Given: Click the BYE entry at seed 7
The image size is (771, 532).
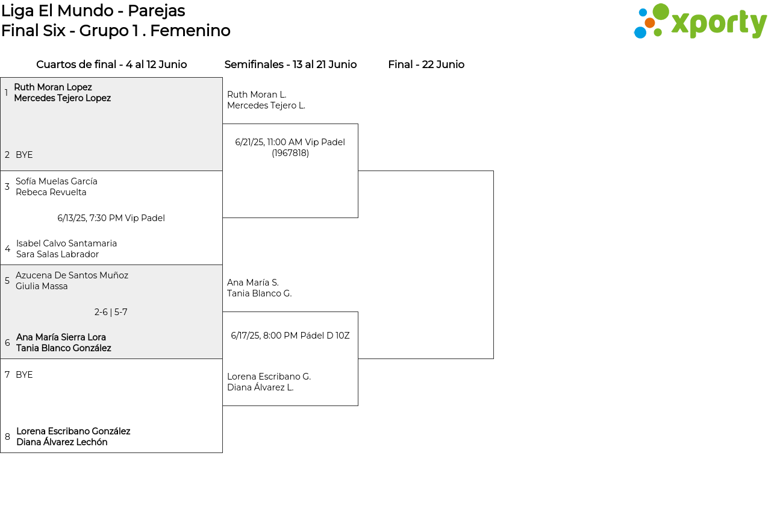Looking at the screenshot, I should pyautogui.click(x=24, y=375).
